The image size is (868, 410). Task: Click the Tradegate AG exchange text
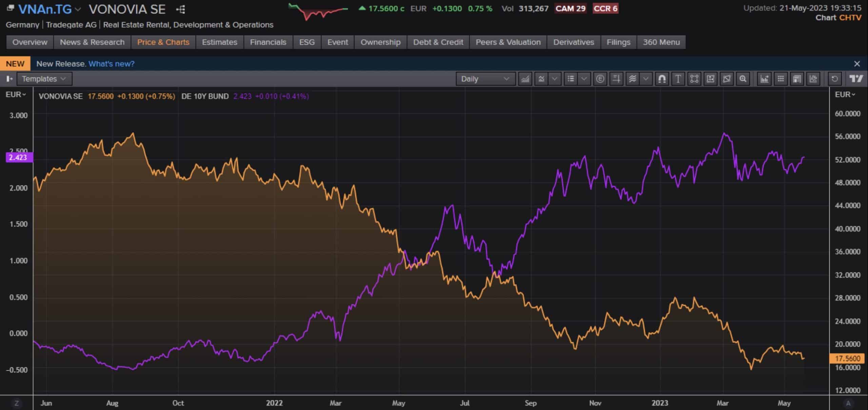71,25
